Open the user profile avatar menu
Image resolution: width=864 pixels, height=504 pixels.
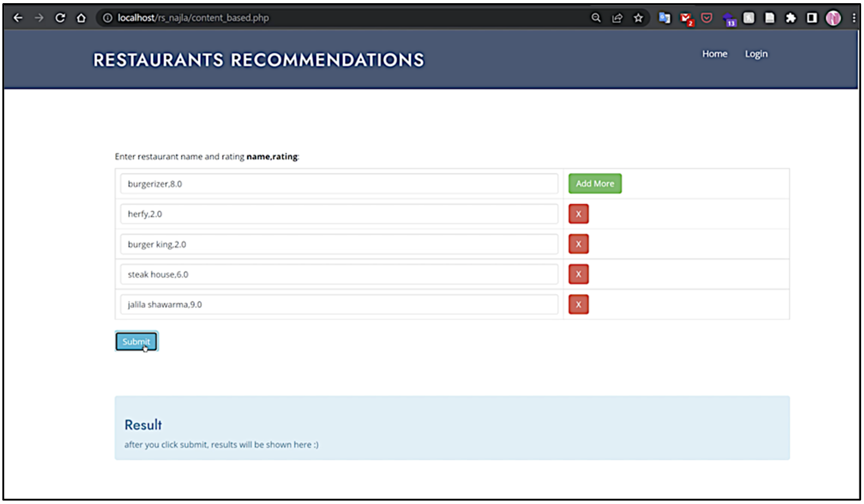833,18
